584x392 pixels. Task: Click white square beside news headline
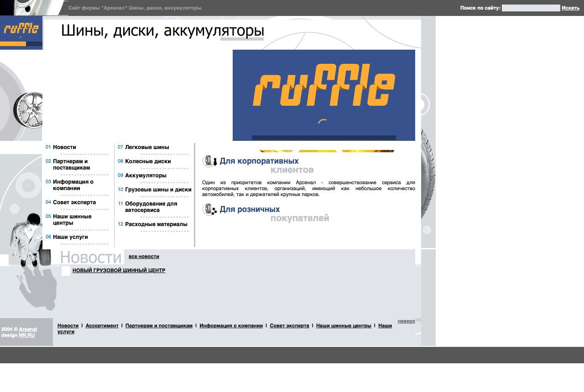coord(66,271)
